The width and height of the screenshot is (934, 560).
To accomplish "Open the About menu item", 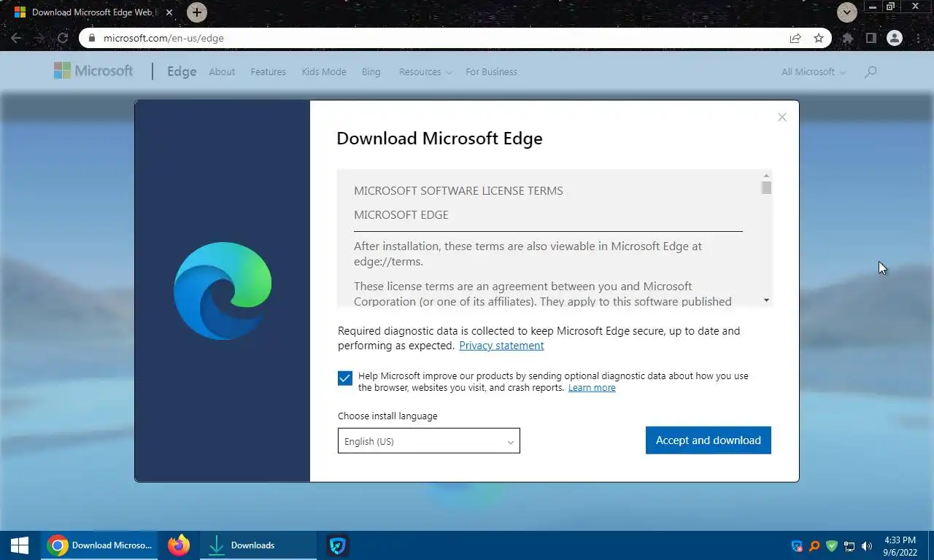I will click(x=222, y=71).
